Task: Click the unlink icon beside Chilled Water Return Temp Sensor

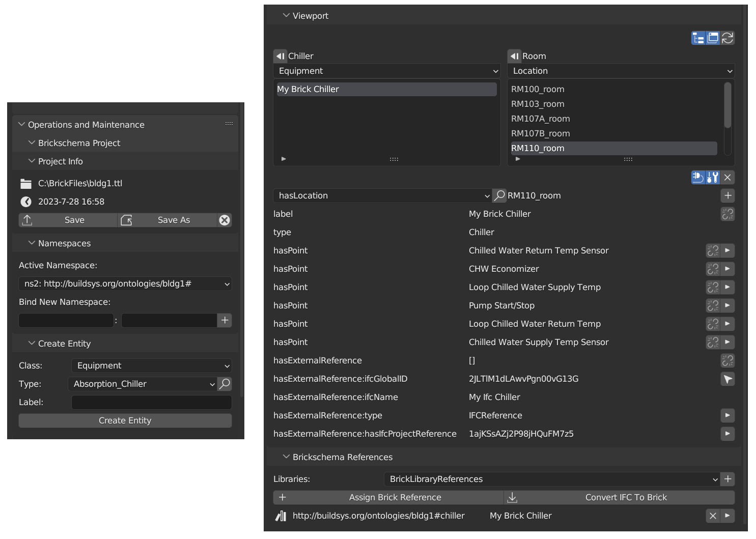Action: pos(712,250)
